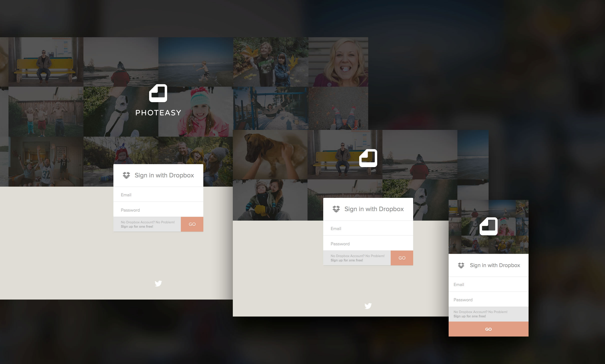
Task: Click the Photeasy logo icon in desktop mockup
Action: coord(158,93)
